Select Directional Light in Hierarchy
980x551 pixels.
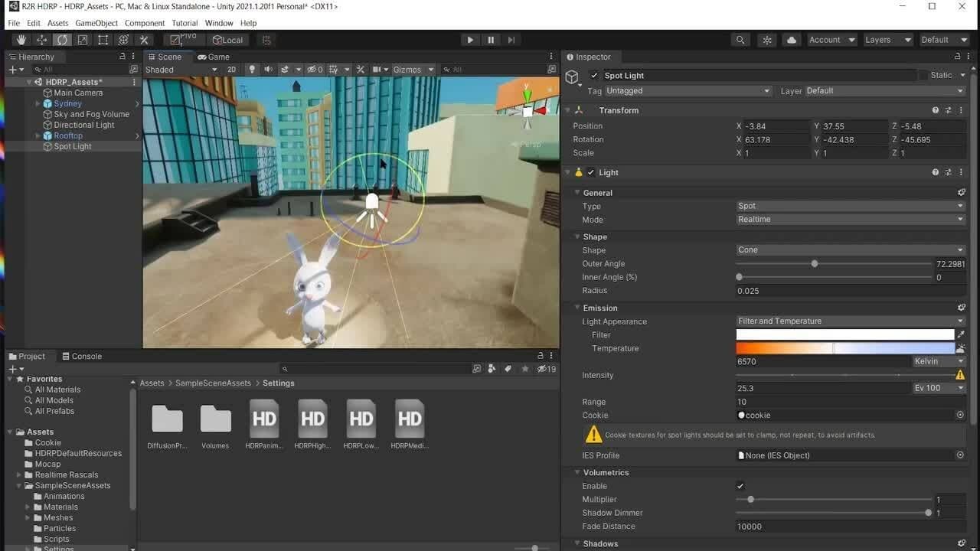(x=84, y=125)
